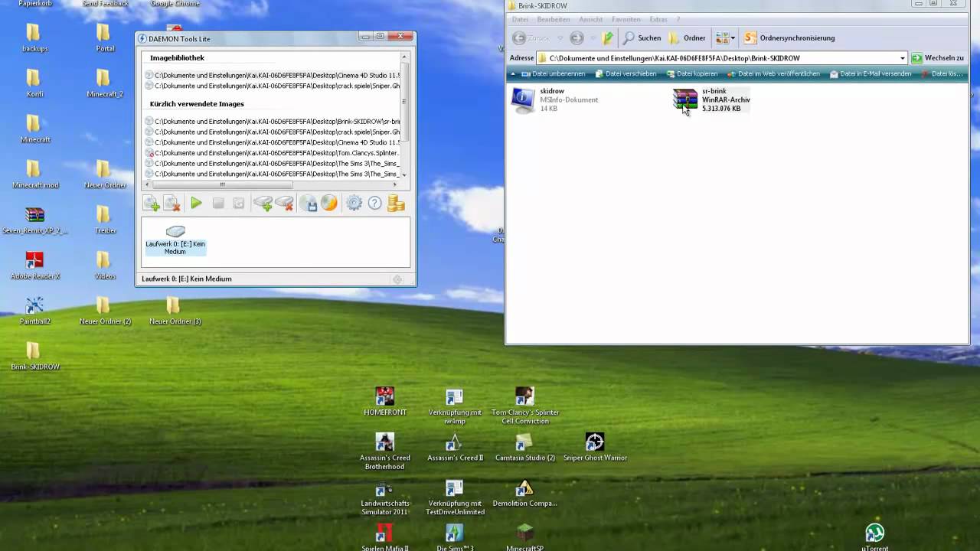
Task: Click the Remove virtual drive icon with red X
Action: pos(285,203)
